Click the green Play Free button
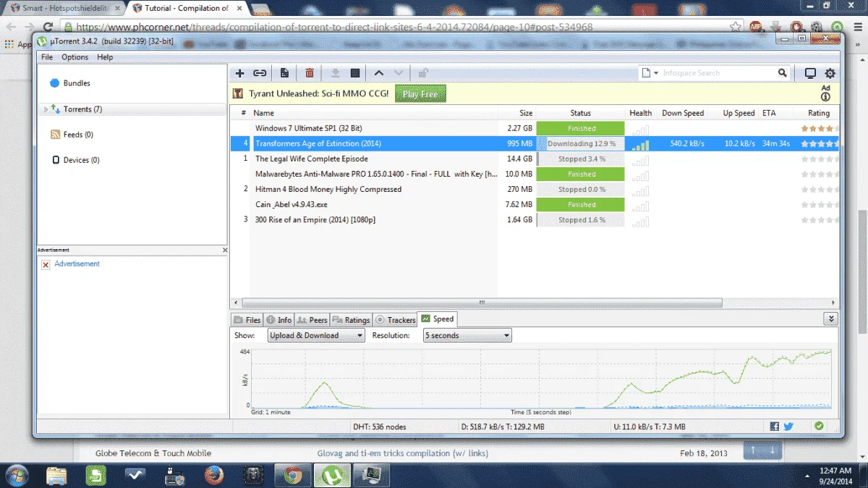The image size is (868, 488). [420, 94]
